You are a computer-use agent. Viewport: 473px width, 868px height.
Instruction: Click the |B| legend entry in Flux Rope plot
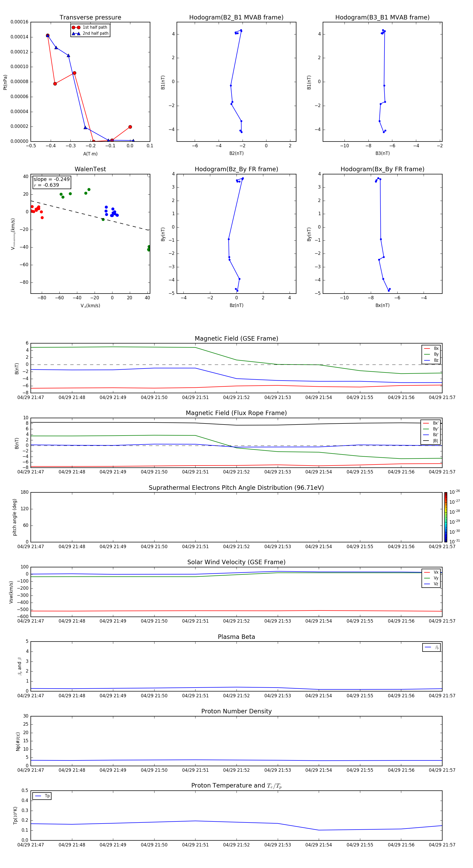[431, 441]
